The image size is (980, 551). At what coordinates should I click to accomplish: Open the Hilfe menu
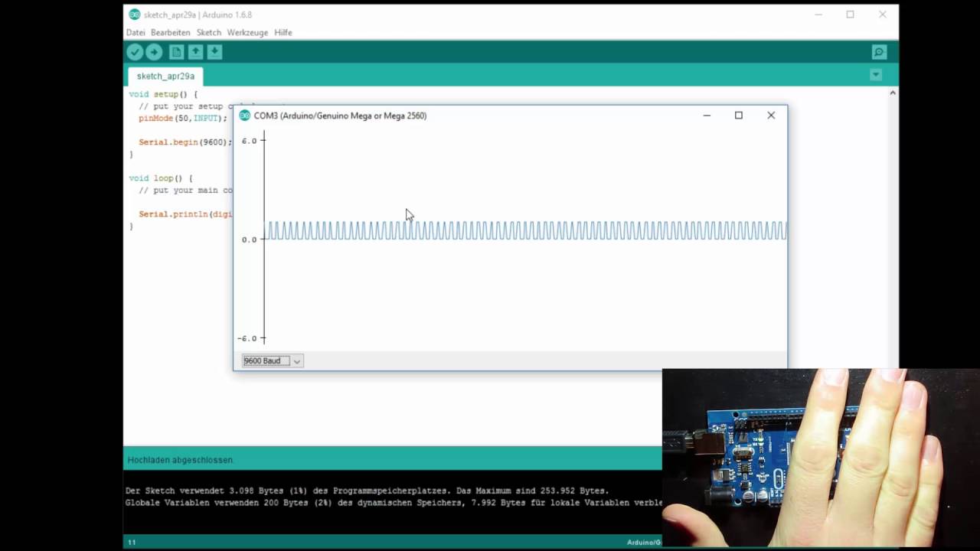click(x=283, y=33)
